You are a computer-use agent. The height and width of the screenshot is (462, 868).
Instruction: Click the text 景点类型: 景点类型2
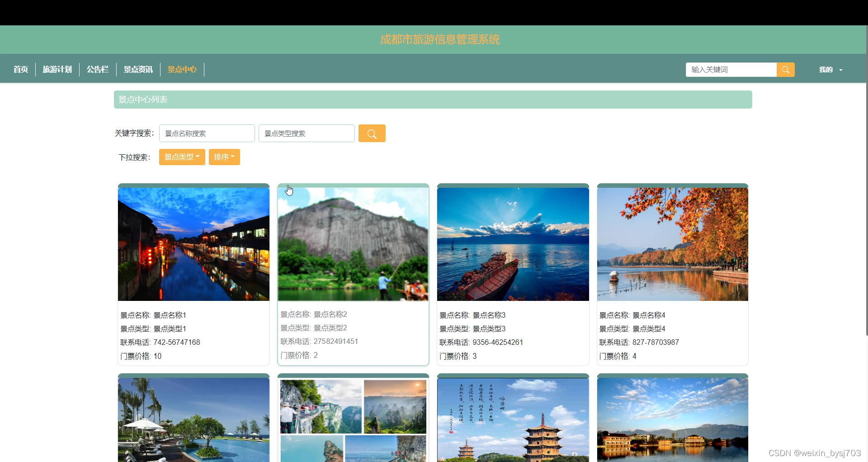coord(314,328)
